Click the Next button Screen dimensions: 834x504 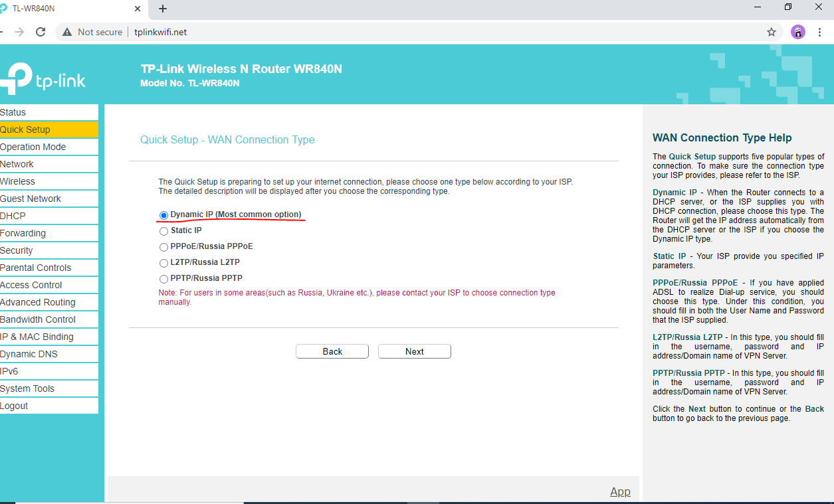click(x=415, y=351)
